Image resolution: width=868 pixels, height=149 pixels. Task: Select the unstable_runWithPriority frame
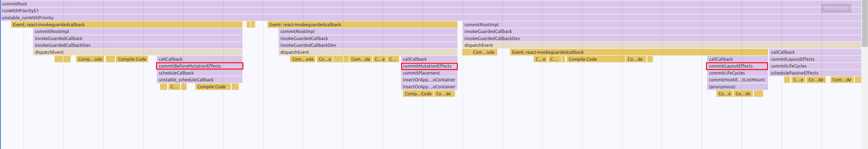point(404,17)
